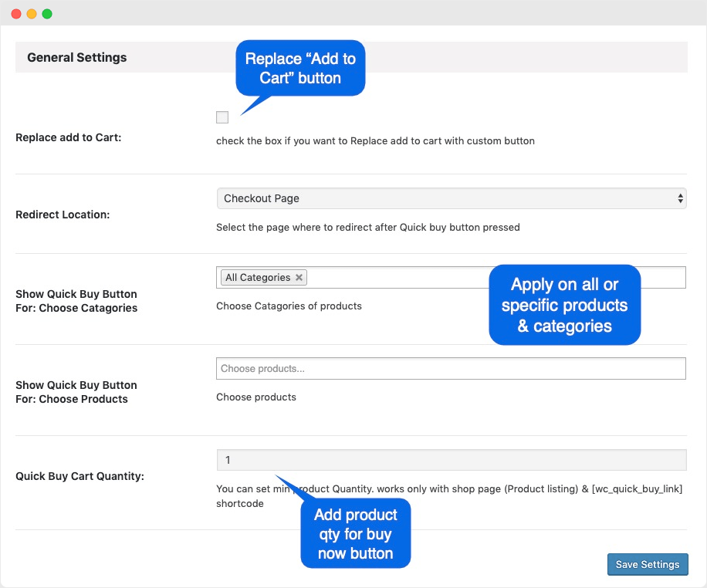Minimize the window using the yellow button
The height and width of the screenshot is (588, 707).
coord(32,14)
